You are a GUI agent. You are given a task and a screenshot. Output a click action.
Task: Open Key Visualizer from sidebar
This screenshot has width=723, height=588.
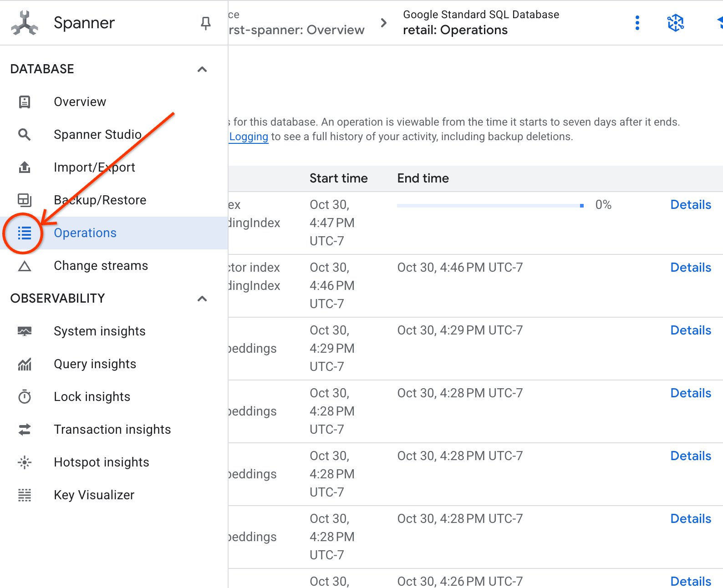[x=94, y=495]
